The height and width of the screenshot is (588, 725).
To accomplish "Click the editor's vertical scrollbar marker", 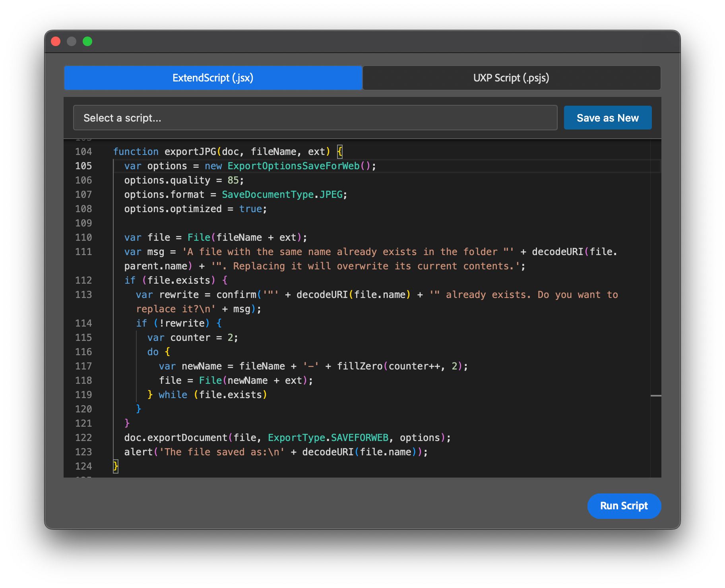I will point(656,396).
